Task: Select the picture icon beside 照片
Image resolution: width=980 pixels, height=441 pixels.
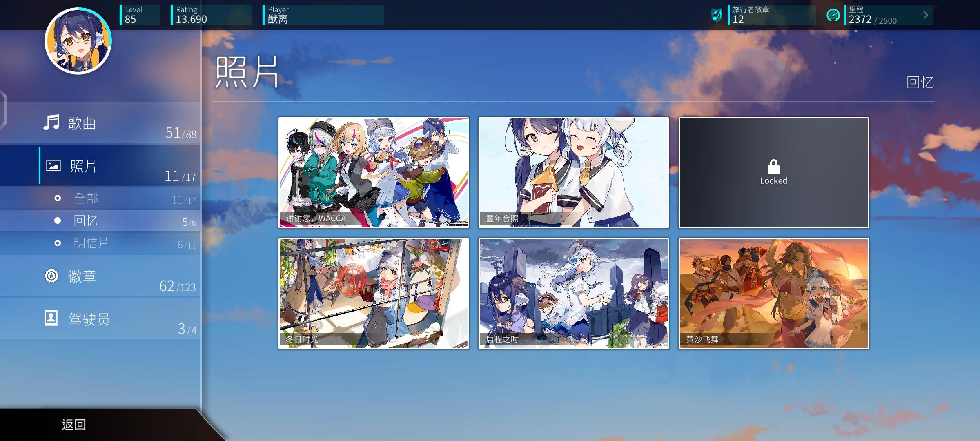Action: click(x=53, y=165)
